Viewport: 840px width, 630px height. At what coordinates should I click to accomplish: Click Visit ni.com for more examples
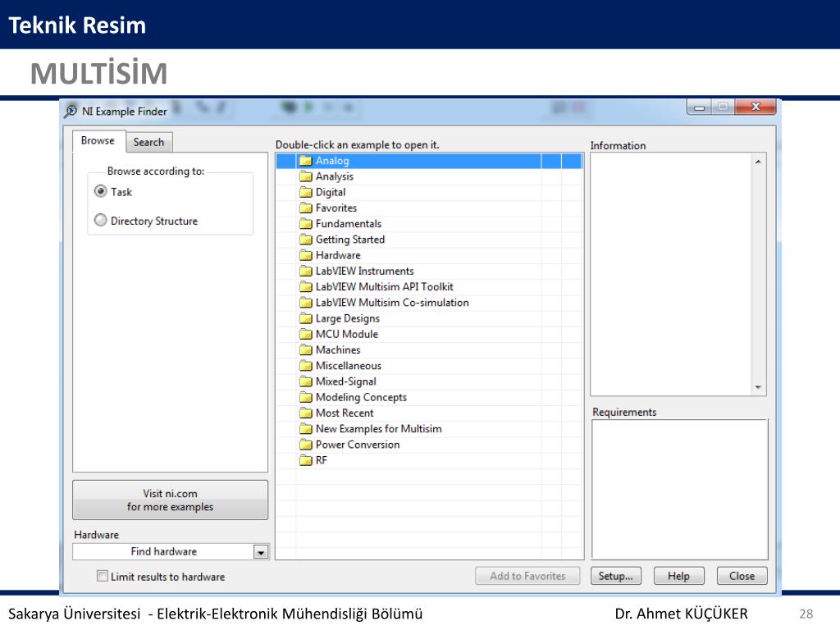171,500
